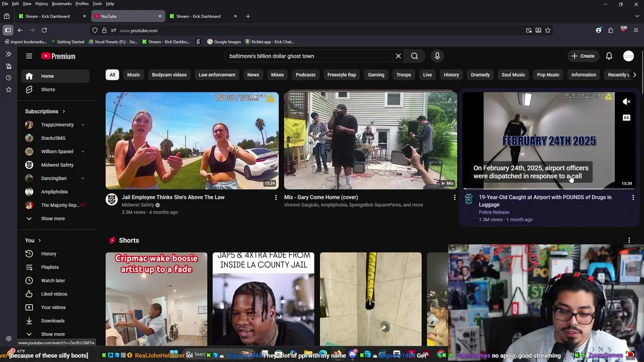Viewport: 644px width, 362px height.
Task: Open Playlists in the sidebar
Action: tap(55, 267)
